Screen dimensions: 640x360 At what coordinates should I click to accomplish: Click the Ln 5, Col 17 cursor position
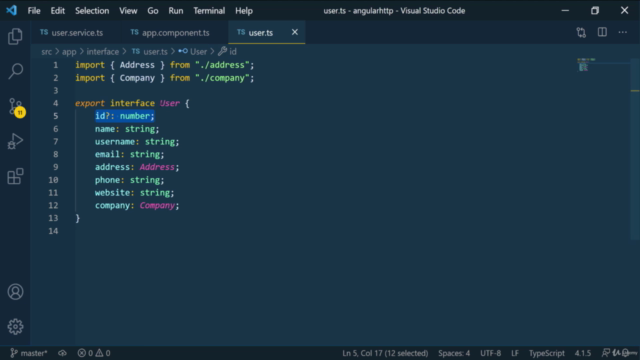(385, 353)
